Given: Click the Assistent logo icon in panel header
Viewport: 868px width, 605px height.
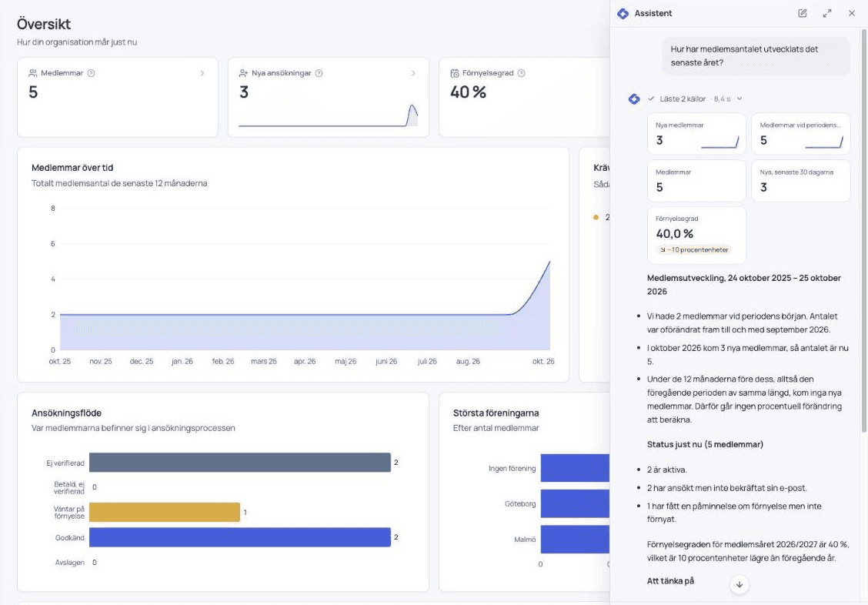Looking at the screenshot, I should pos(623,13).
